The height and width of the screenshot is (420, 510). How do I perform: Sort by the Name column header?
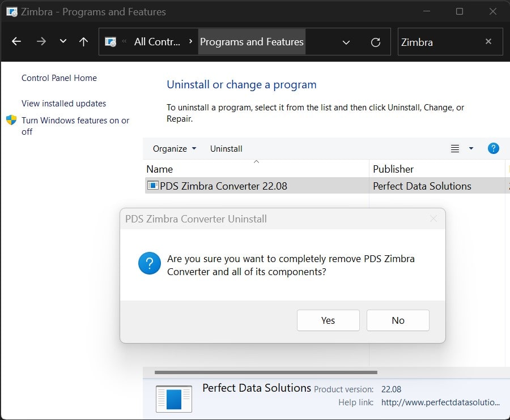coord(257,169)
